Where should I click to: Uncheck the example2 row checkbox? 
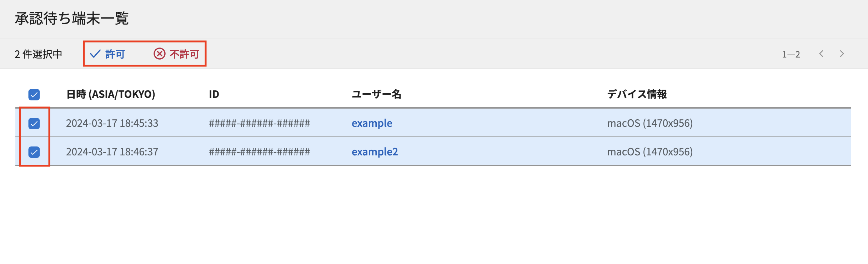click(34, 152)
